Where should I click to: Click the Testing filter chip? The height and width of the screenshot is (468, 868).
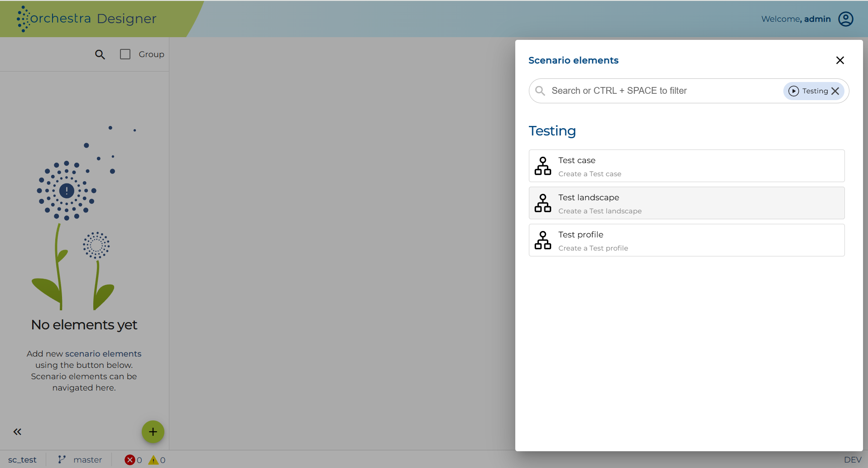(814, 91)
